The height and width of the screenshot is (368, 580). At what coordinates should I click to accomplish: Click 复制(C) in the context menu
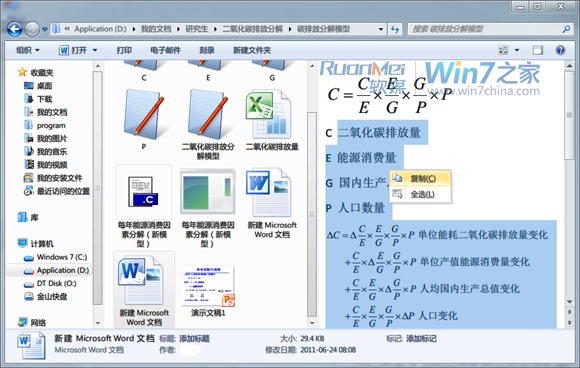click(x=420, y=179)
